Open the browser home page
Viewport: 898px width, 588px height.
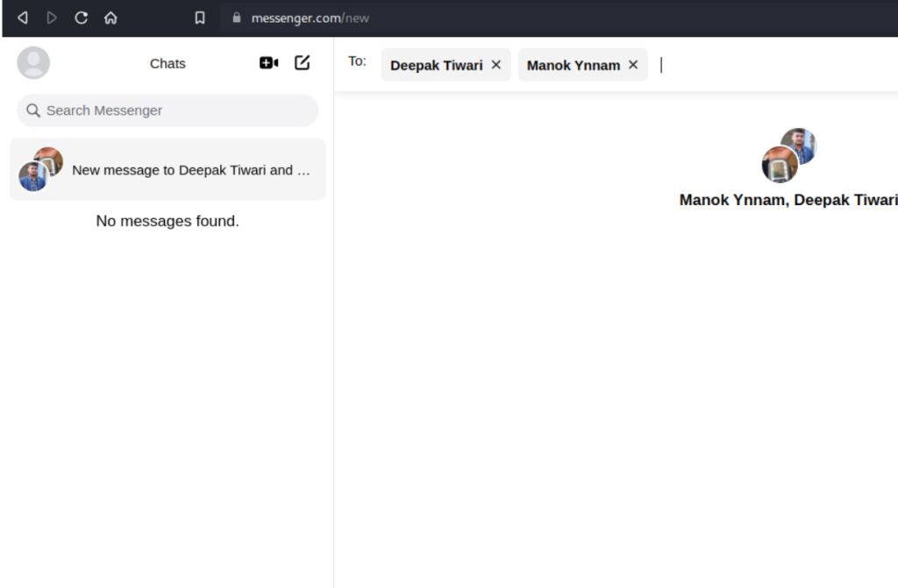click(x=110, y=18)
